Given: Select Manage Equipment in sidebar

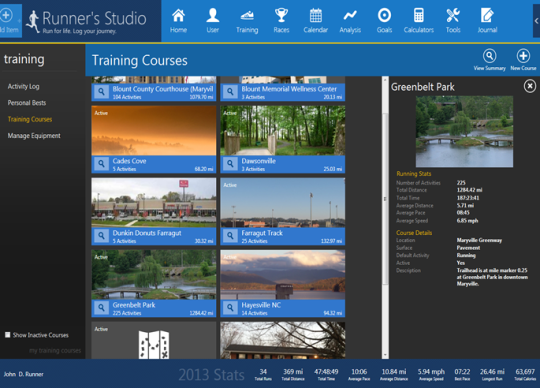Looking at the screenshot, I should [x=34, y=136].
